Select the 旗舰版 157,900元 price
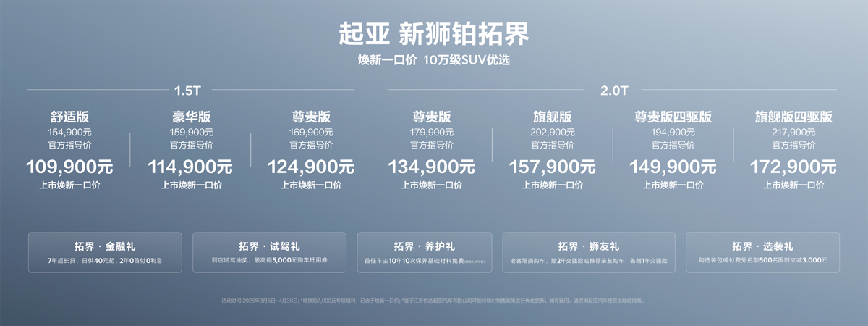Screen dimensions: 868x326 tap(553, 167)
